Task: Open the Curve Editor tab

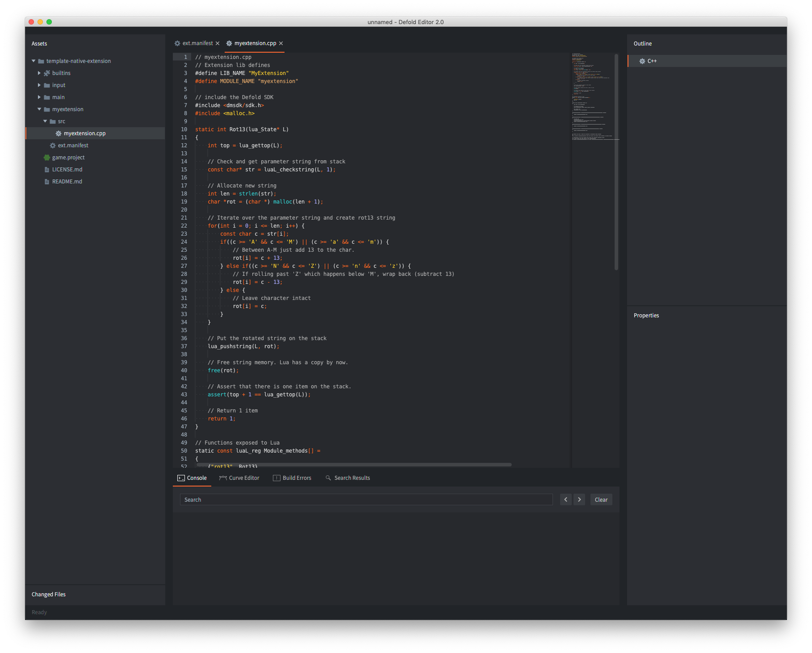Action: pos(239,478)
